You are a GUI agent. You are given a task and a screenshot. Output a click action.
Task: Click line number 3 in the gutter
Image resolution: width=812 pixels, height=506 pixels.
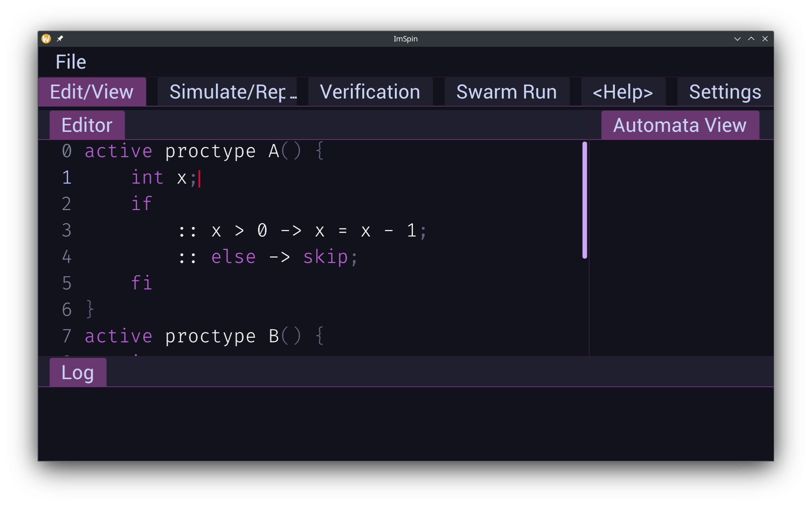pyautogui.click(x=67, y=230)
